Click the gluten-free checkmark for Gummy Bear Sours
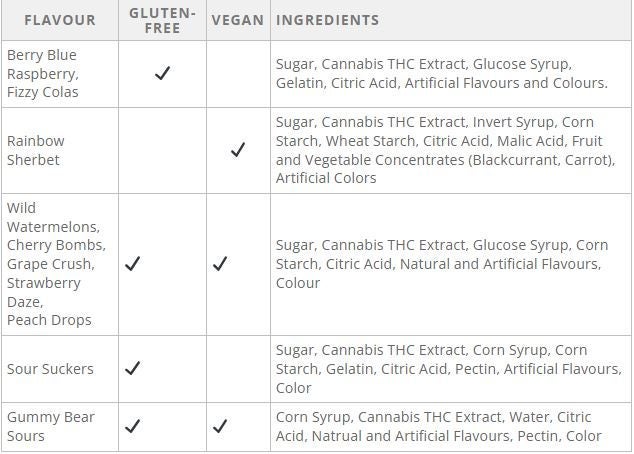Viewport: 634px width, 454px height. (133, 426)
